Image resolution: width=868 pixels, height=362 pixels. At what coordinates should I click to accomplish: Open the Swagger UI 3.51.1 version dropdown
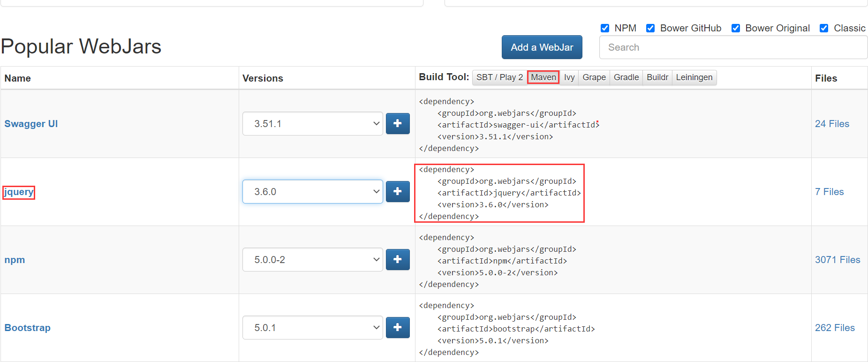(312, 124)
